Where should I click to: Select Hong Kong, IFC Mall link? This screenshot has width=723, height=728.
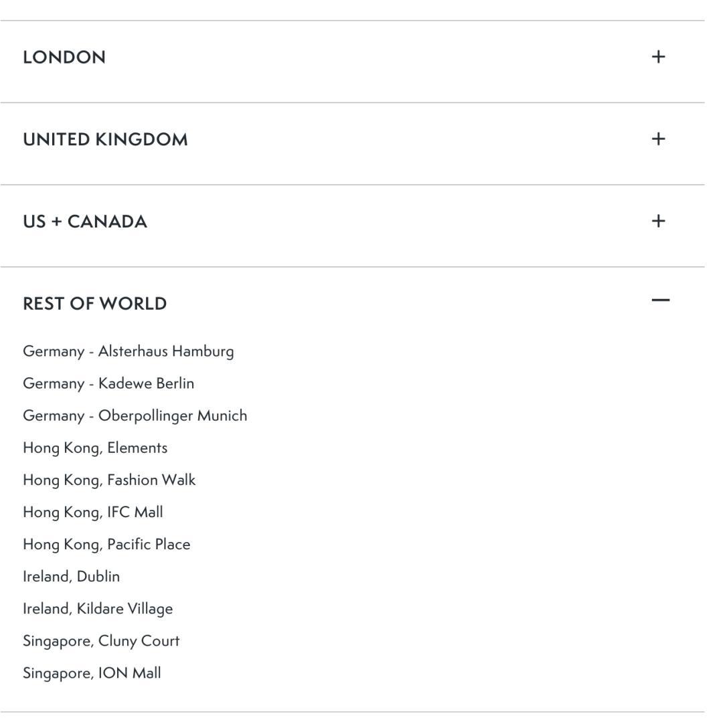tap(93, 512)
